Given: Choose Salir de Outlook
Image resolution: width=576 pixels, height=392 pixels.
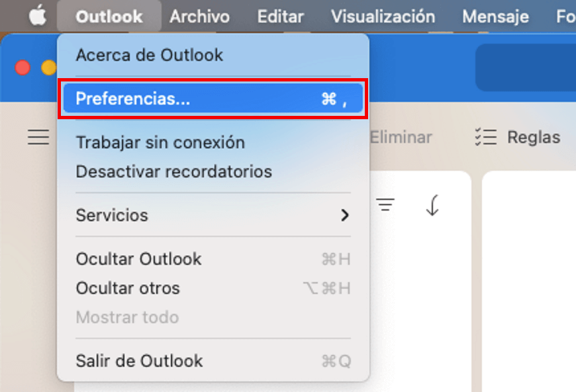Looking at the screenshot, I should (213, 361).
